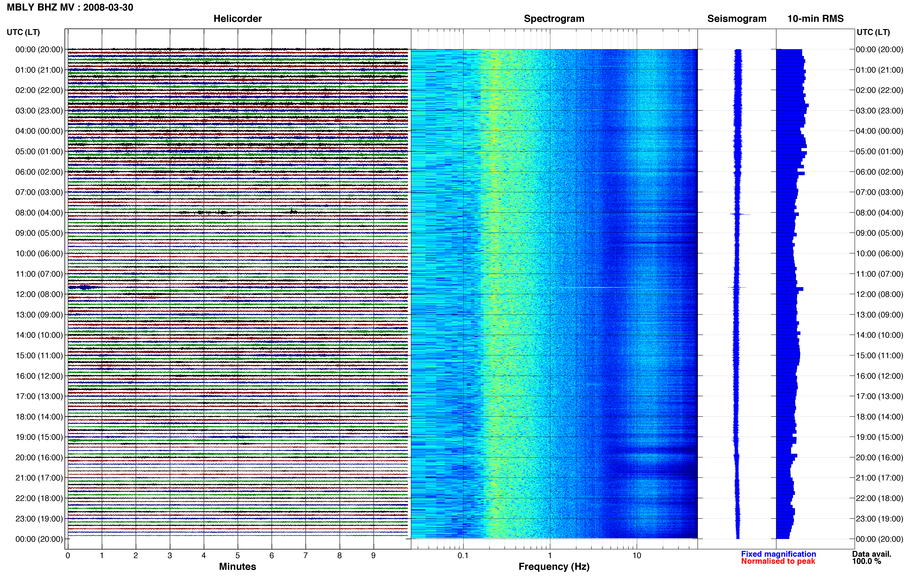Click the title 'MBLY BHZ MV : 2008-03-30'
This screenshot has width=924, height=578.
click(70, 7)
